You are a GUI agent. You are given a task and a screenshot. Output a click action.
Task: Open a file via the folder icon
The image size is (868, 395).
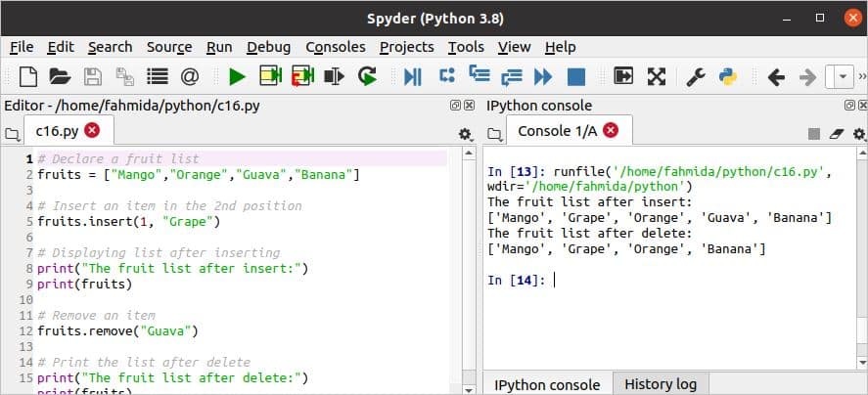pyautogui.click(x=60, y=76)
